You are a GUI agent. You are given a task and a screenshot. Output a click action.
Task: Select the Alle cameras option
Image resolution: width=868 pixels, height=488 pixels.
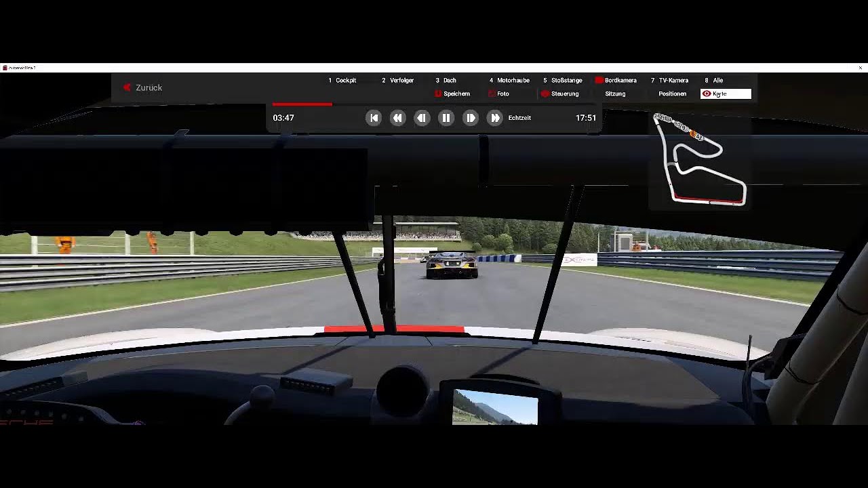pos(714,80)
